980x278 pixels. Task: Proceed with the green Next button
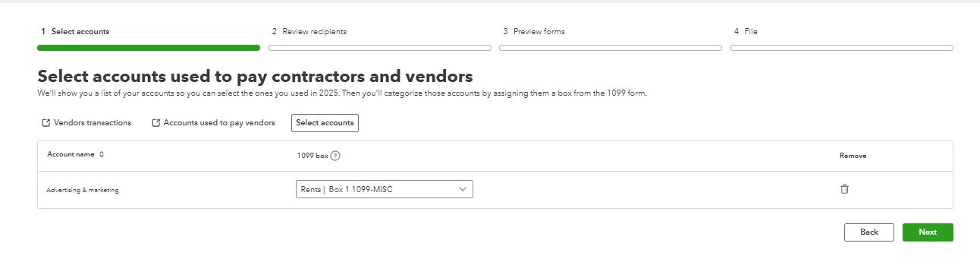pos(928,232)
